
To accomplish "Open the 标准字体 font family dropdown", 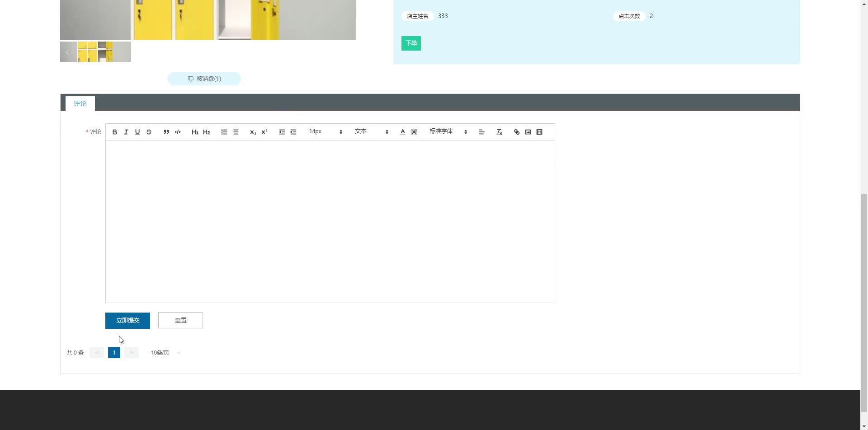I will point(448,131).
